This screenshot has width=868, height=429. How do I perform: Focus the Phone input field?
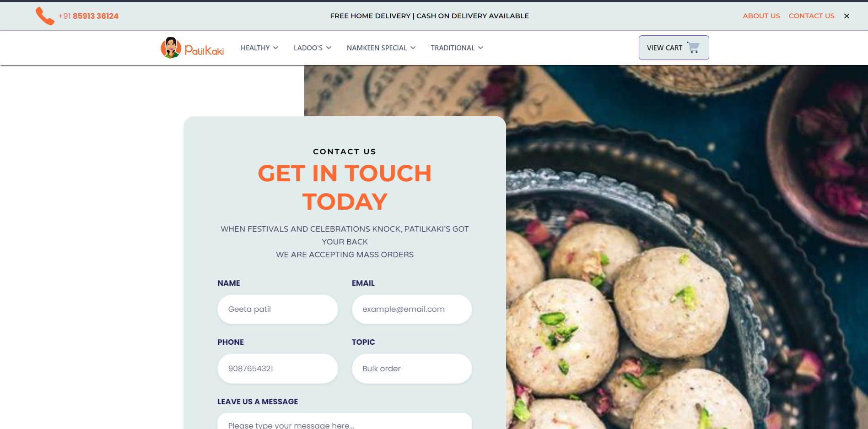278,369
